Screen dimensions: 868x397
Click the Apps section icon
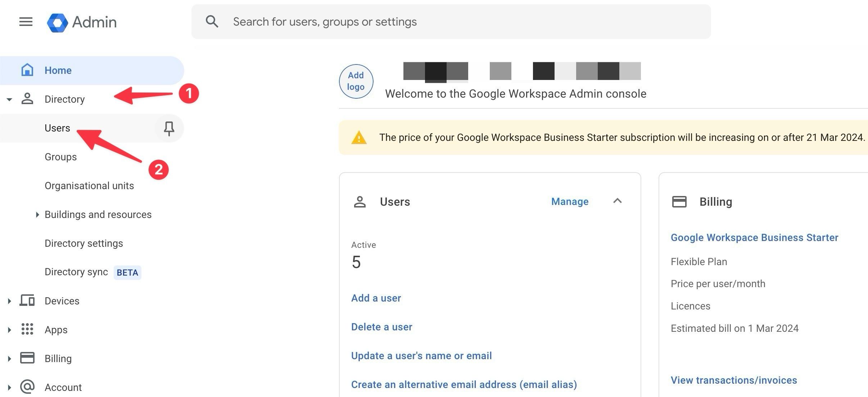click(x=27, y=329)
